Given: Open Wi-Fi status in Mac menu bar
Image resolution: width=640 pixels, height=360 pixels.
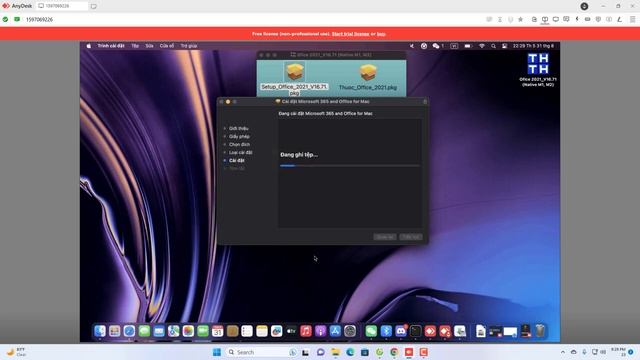Looking at the screenshot, I should pos(482,46).
